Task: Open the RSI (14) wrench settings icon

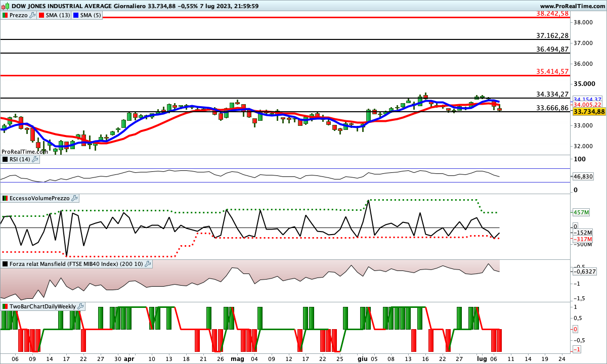Action: pos(35,159)
